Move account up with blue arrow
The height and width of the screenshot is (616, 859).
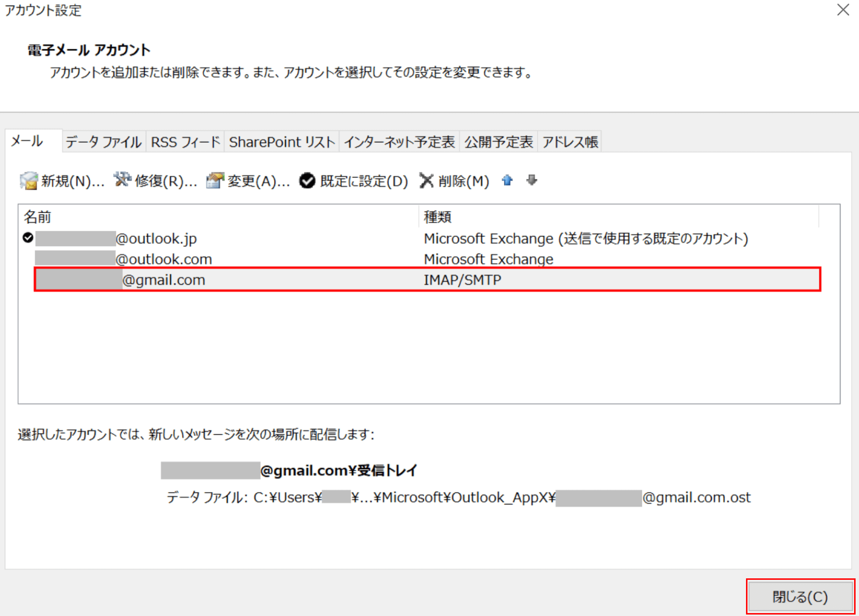[x=507, y=181]
